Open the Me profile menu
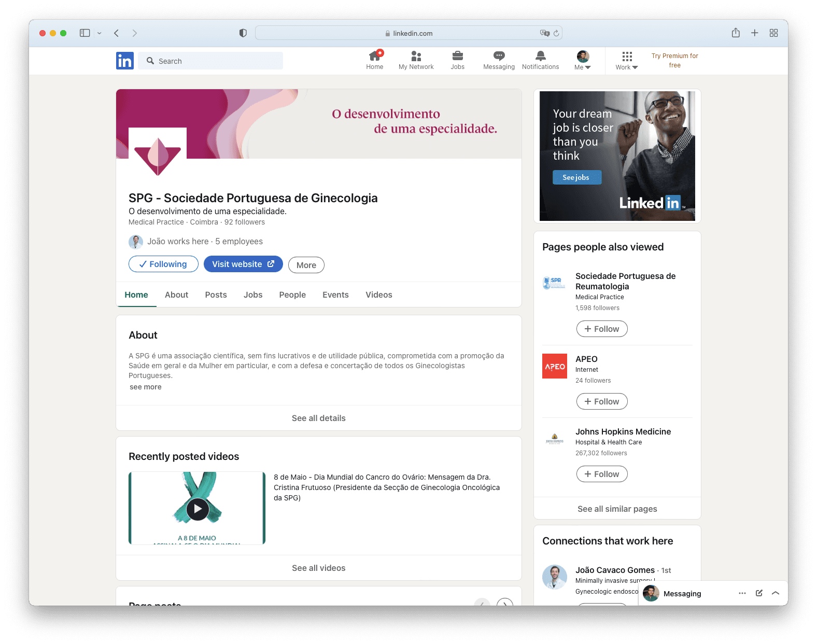 tap(583, 60)
